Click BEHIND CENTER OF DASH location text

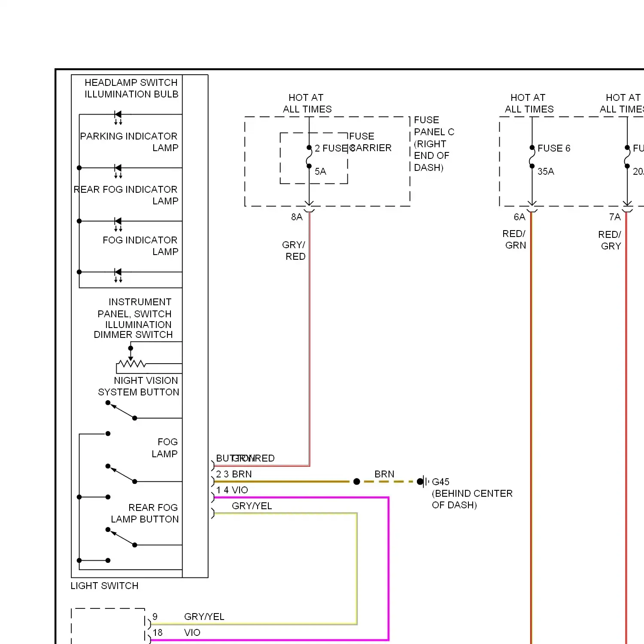[x=472, y=499]
